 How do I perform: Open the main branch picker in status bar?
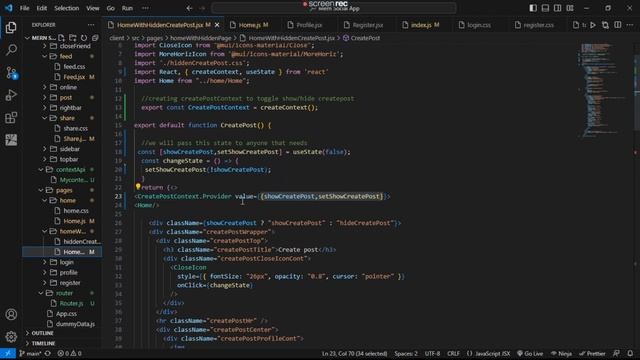coord(30,353)
